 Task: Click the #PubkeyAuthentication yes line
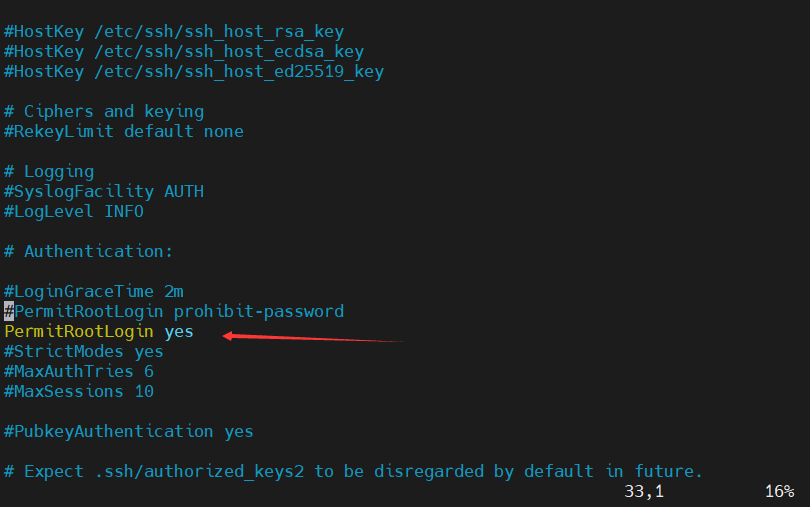pyautogui.click(x=129, y=431)
